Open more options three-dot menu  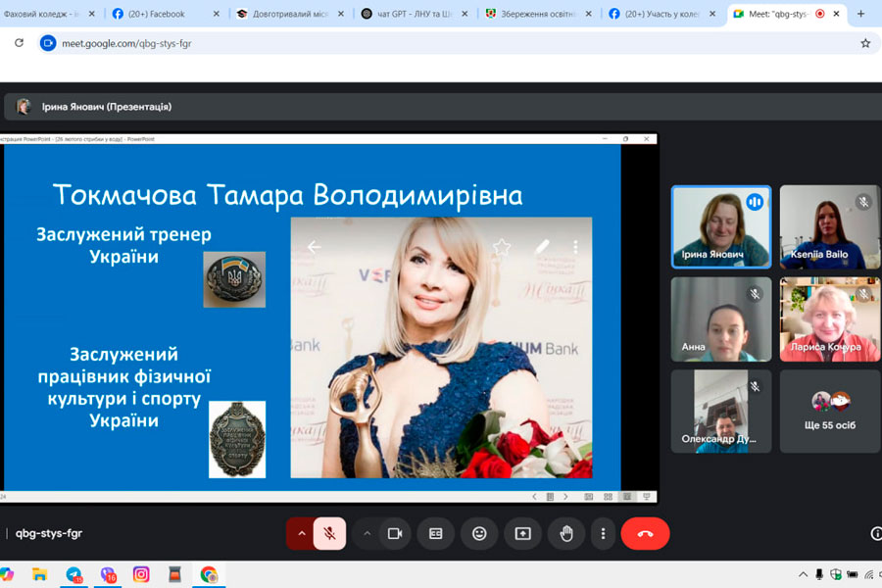point(603,533)
